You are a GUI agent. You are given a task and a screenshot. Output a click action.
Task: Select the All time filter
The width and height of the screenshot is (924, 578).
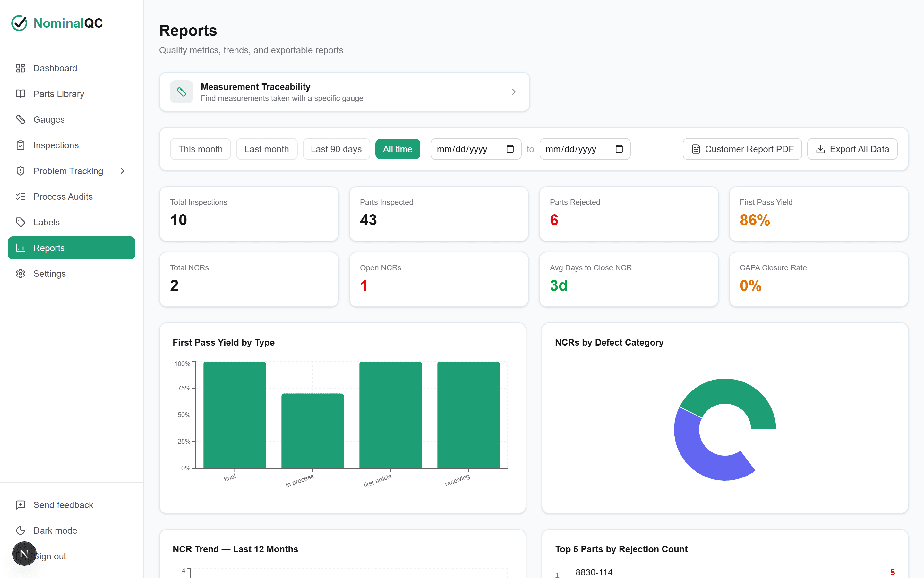click(398, 149)
